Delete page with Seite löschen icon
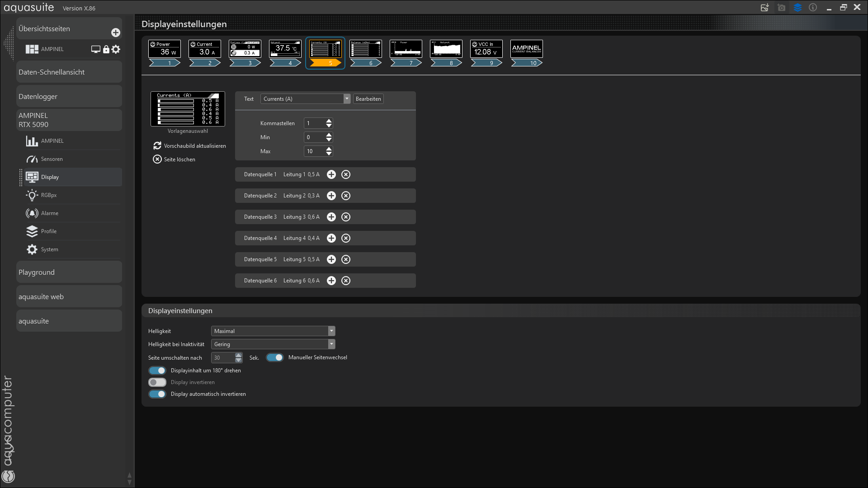 click(157, 159)
